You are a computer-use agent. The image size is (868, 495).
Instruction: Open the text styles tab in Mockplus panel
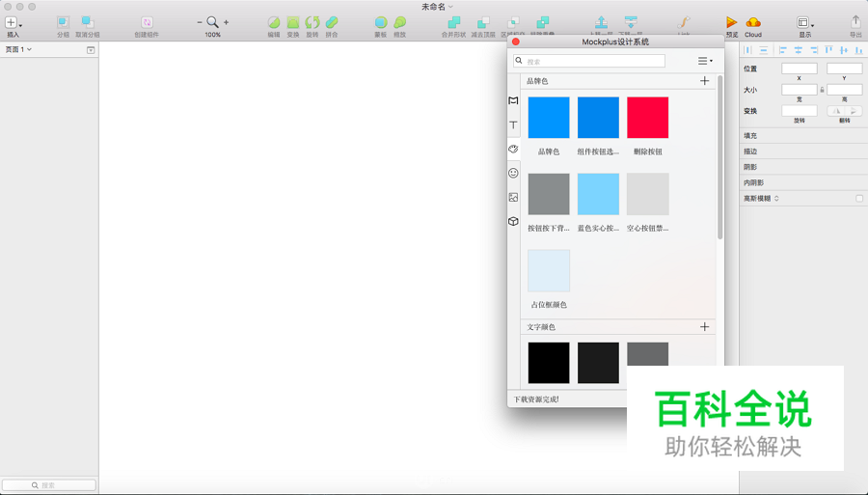click(513, 125)
